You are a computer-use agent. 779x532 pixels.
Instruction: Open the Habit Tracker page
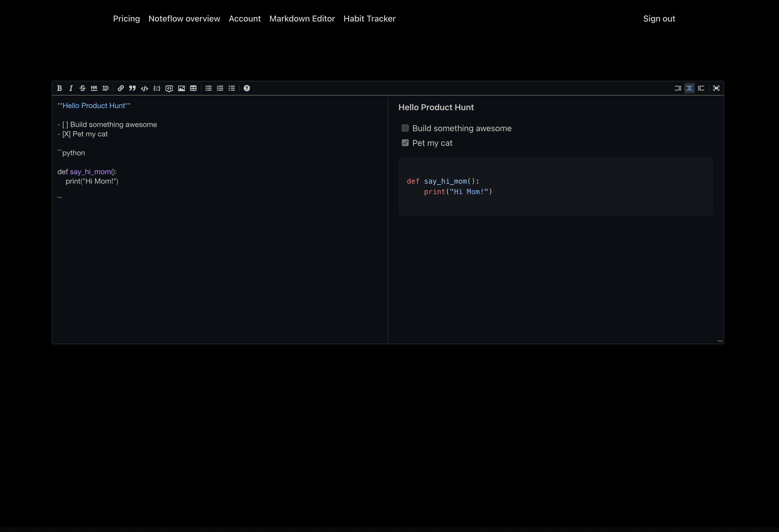coord(369,19)
